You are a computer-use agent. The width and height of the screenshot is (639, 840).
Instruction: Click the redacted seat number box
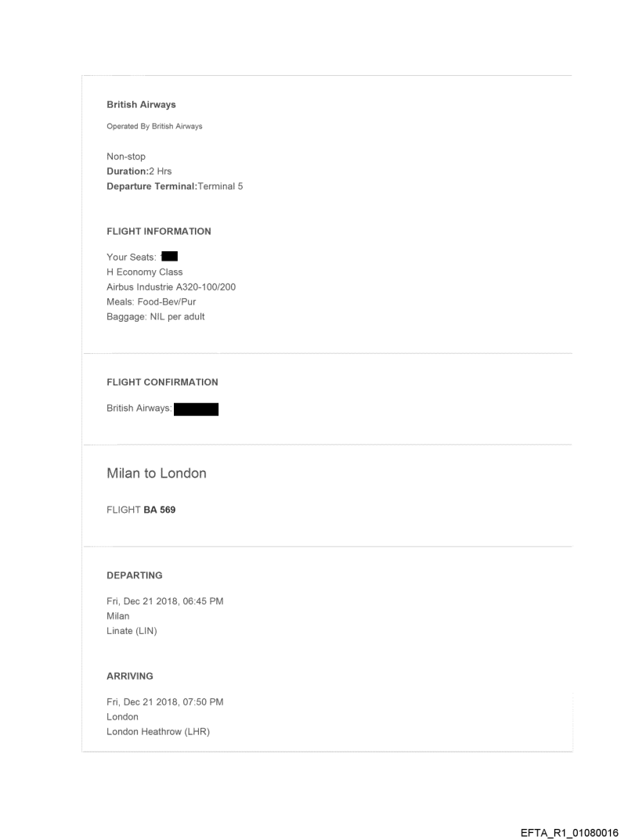169,257
